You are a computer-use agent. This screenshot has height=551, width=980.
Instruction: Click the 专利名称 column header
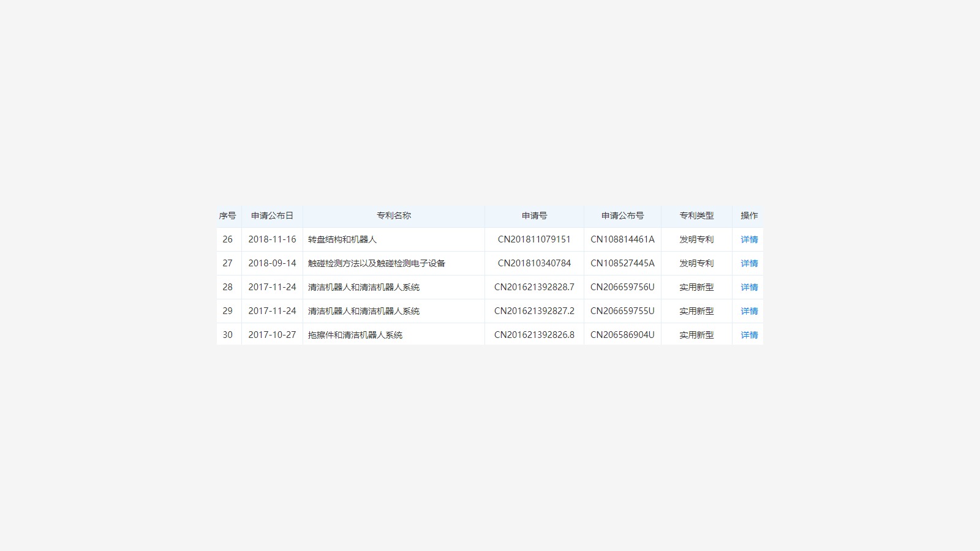coord(394,216)
